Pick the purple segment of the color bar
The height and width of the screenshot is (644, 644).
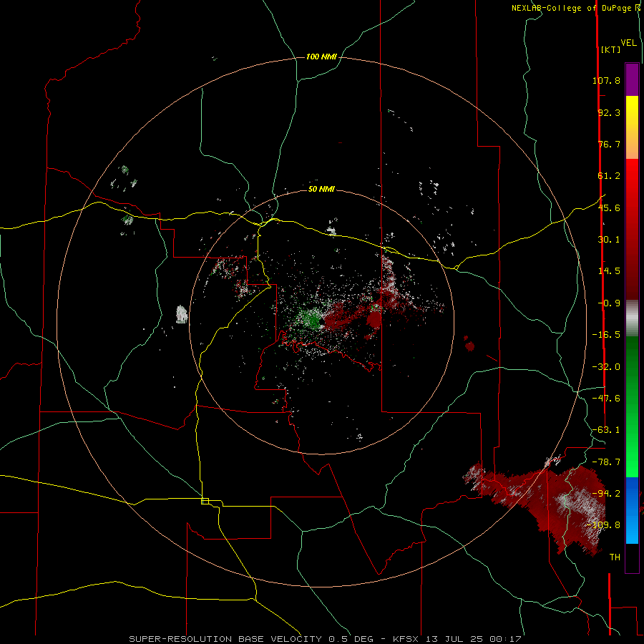632,79
